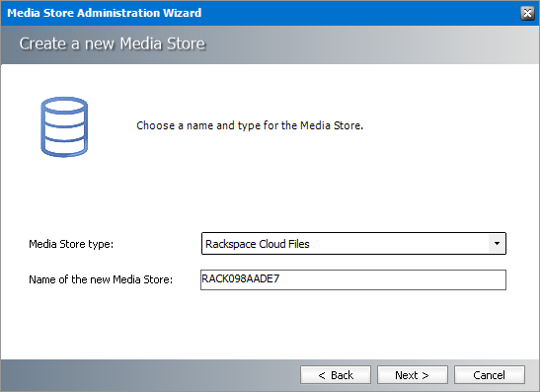540x392 pixels.
Task: Click the "Name of the new Media Store:" label
Action: click(x=101, y=279)
